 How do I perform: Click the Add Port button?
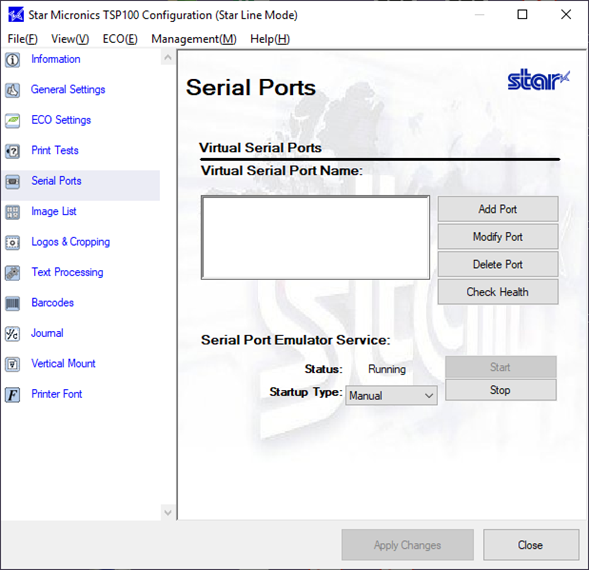click(x=498, y=209)
